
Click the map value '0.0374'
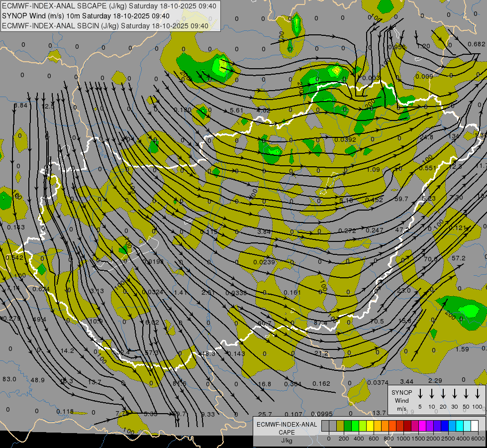[x=378, y=382]
